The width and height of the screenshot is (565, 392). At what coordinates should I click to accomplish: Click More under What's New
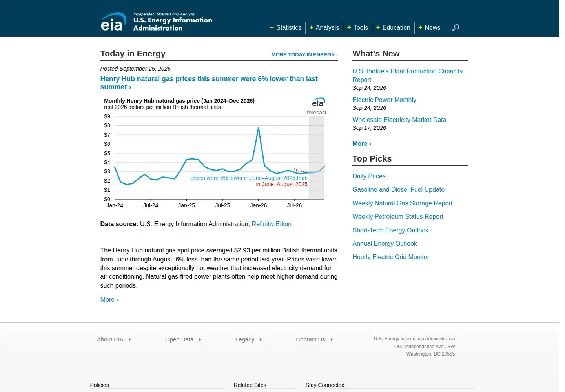pyautogui.click(x=362, y=144)
